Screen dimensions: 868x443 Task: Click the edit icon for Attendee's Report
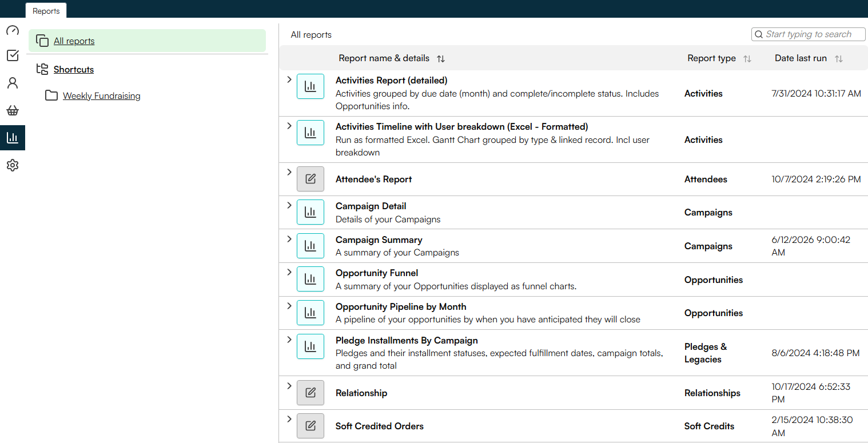pyautogui.click(x=310, y=179)
